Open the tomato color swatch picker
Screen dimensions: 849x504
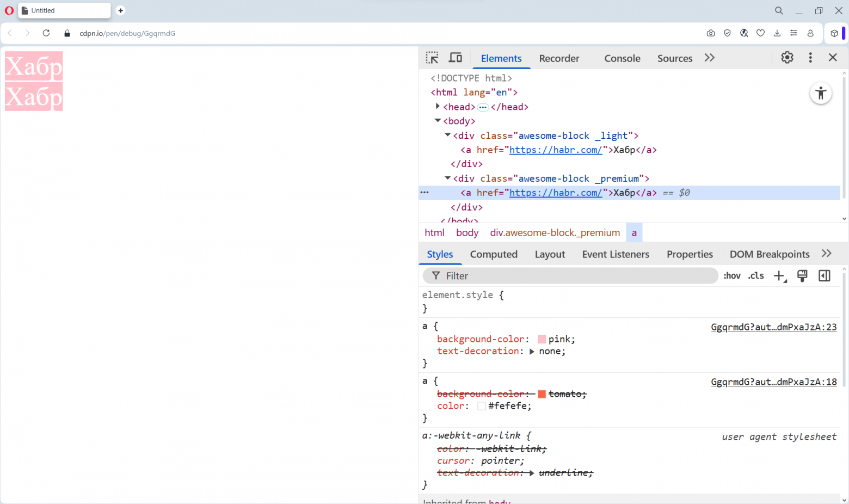(x=542, y=394)
